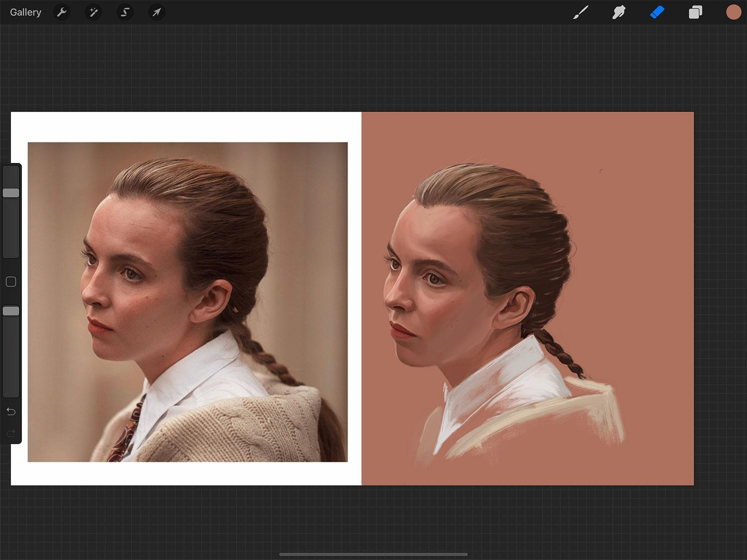Return to the Gallery
This screenshot has width=747, height=560.
tap(25, 12)
